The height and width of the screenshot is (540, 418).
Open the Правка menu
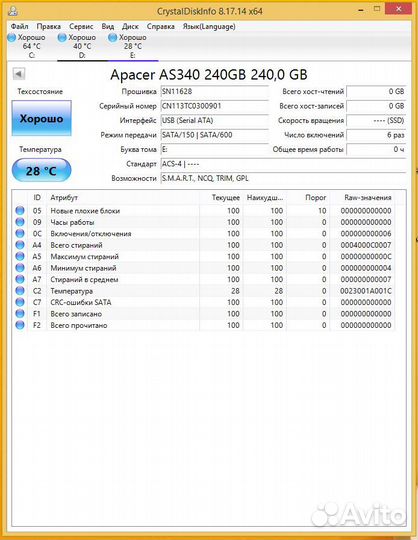pos(49,27)
